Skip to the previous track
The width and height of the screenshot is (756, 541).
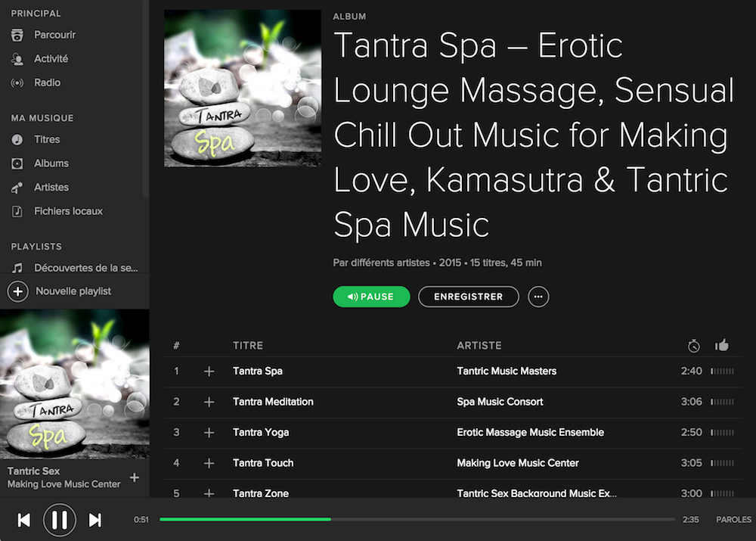click(x=23, y=521)
